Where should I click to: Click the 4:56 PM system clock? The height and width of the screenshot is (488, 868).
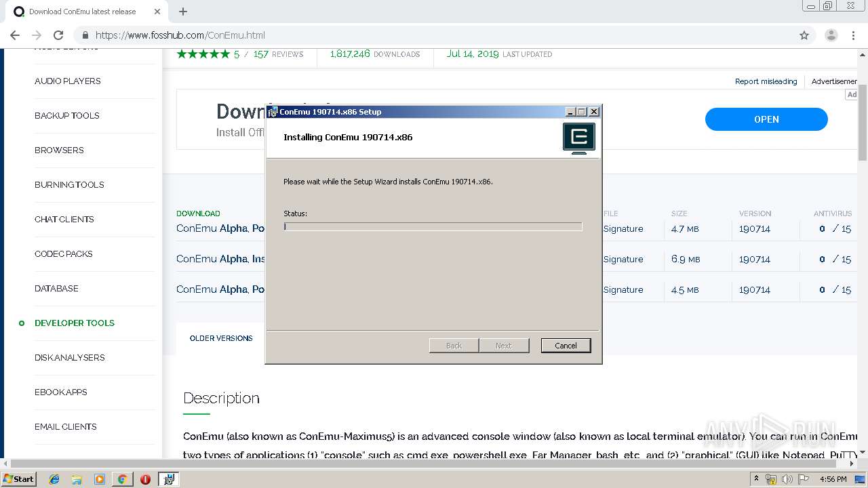pos(833,479)
